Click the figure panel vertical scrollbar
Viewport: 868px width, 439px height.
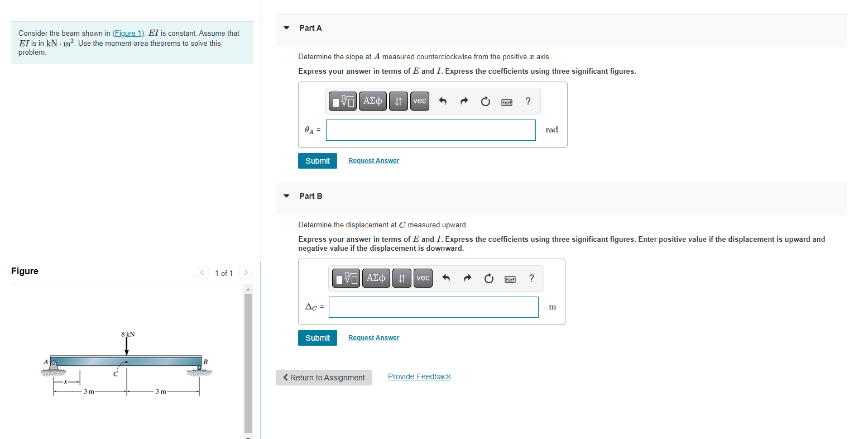point(248,363)
